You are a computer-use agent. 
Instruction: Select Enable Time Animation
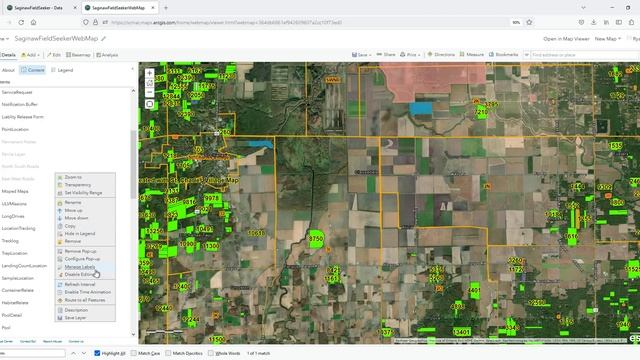point(87,292)
